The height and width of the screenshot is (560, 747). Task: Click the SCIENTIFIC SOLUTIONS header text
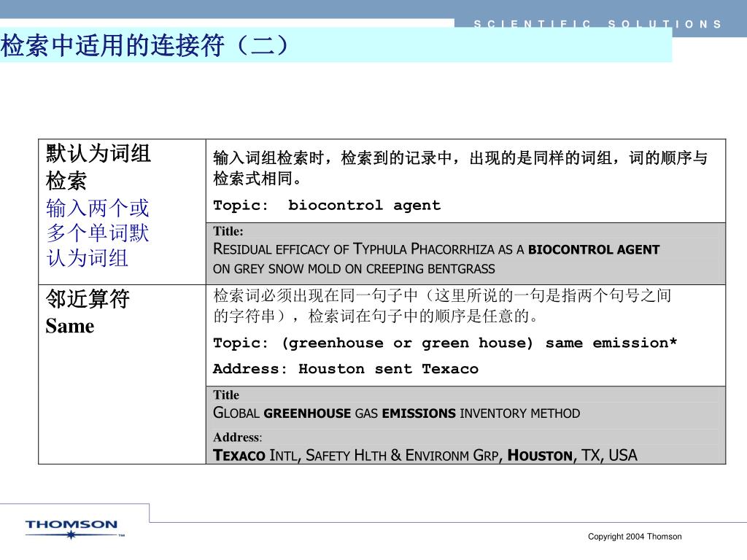click(x=597, y=24)
